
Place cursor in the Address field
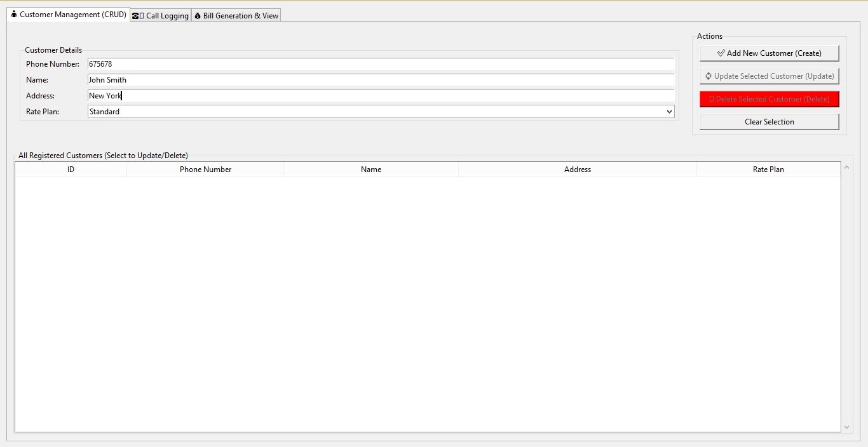380,96
